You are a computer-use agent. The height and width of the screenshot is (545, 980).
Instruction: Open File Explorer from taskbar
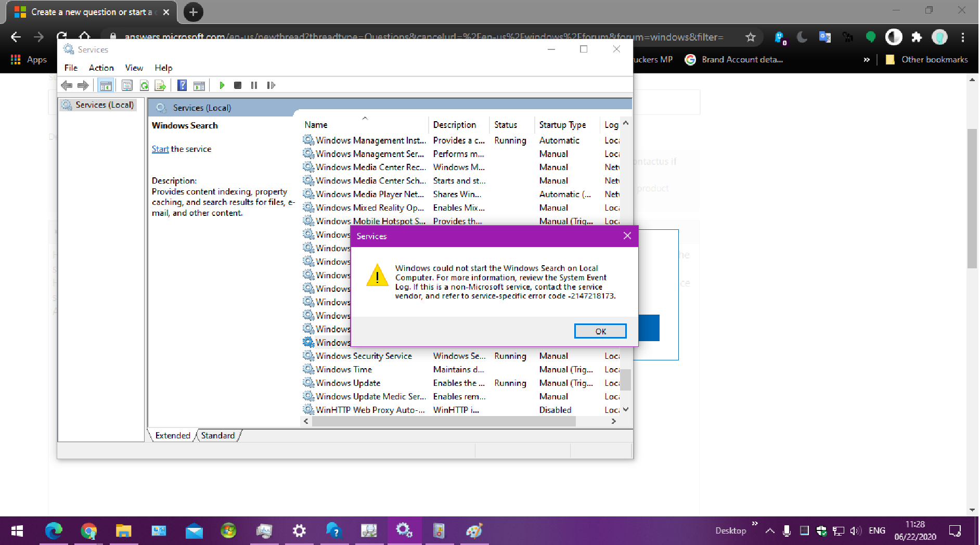coord(123,531)
